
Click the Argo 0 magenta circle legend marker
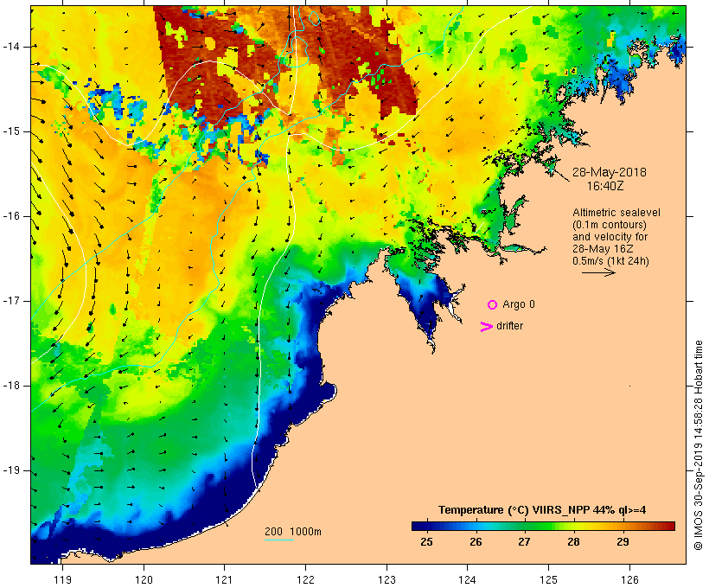tap(493, 305)
